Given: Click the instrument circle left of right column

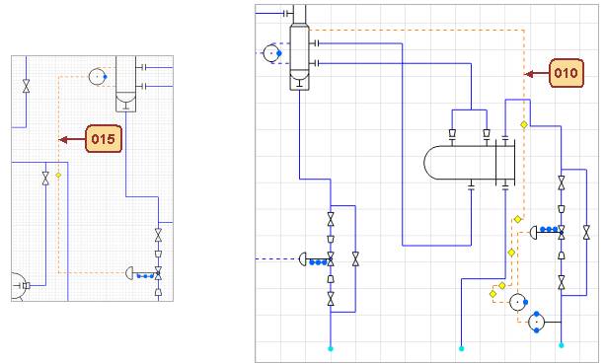Looking at the screenshot, I should (x=271, y=53).
